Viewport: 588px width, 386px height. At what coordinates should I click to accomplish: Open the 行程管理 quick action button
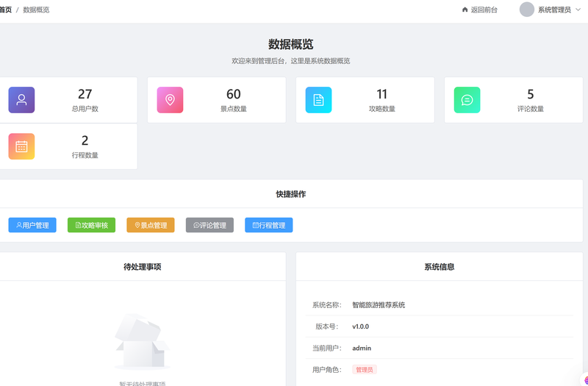[x=269, y=225]
